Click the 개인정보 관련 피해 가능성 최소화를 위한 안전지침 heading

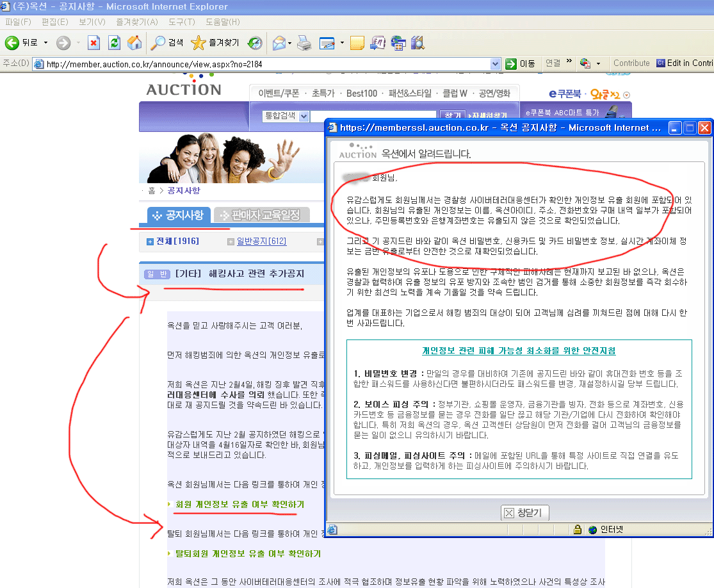(x=519, y=351)
